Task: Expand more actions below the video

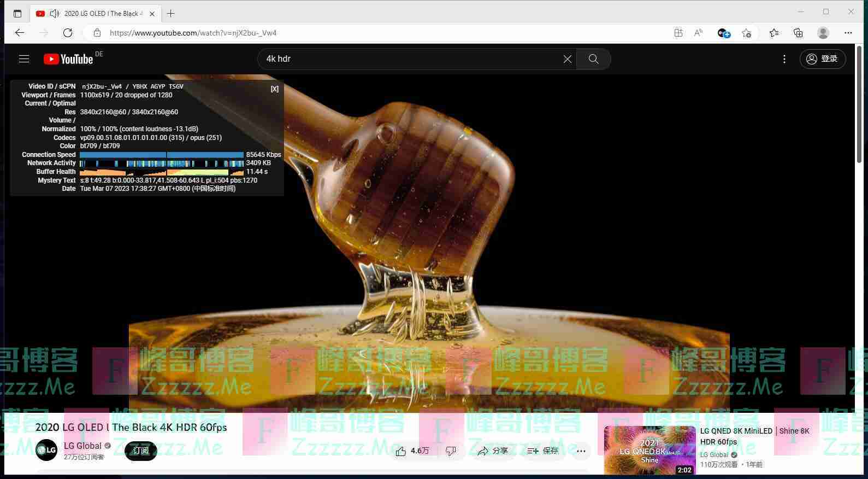Action: (581, 451)
